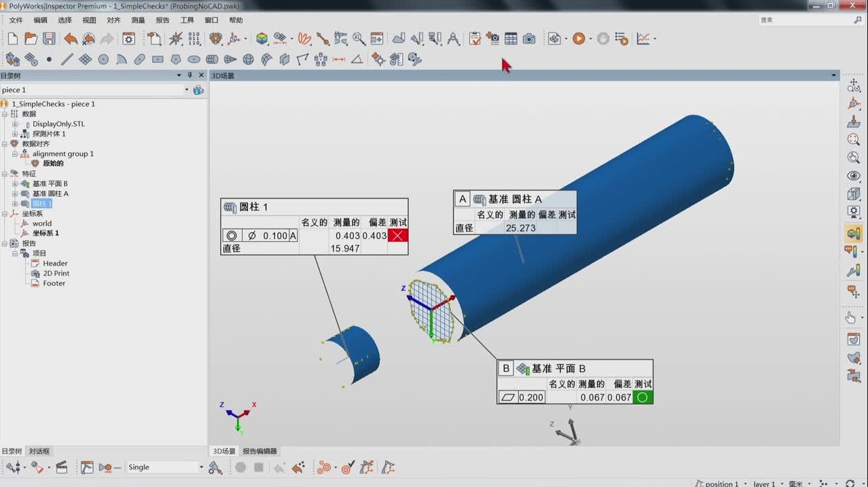Viewport: 868px width, 487px height.
Task: Click the color cube icon
Action: pos(262,39)
